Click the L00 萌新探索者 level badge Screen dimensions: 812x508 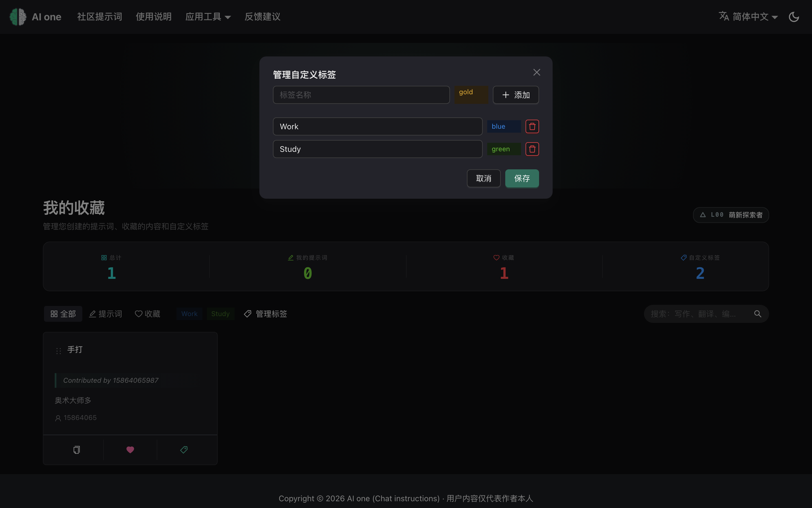click(x=731, y=215)
